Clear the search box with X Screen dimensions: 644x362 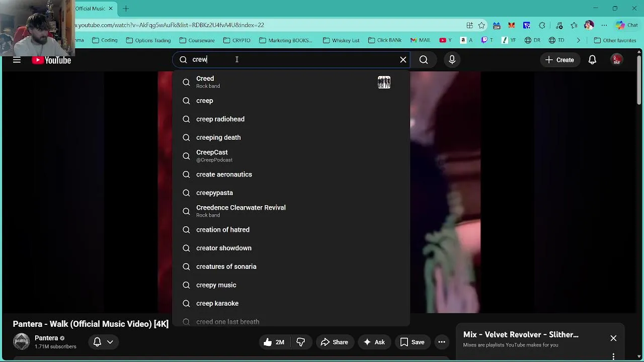pyautogui.click(x=403, y=60)
